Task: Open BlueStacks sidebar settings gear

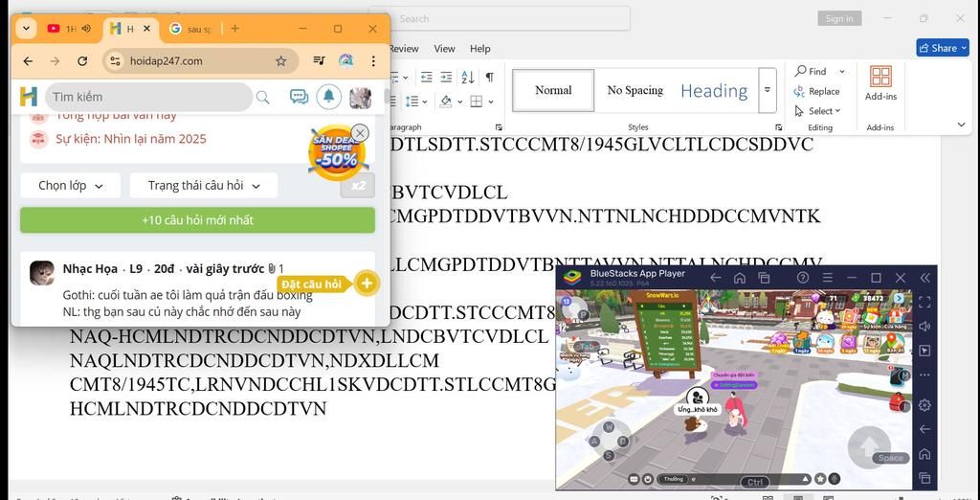Action: 925,405
